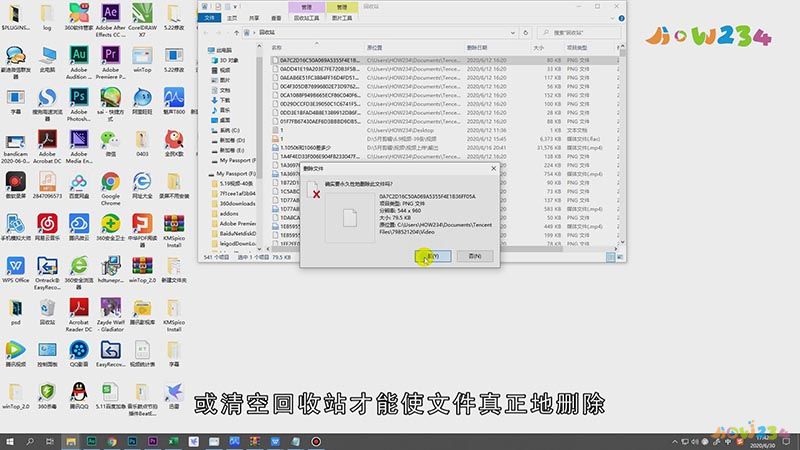Open Adobe After Effects CC desktop shortcut
This screenshot has width=800, height=450.
coord(110,19)
